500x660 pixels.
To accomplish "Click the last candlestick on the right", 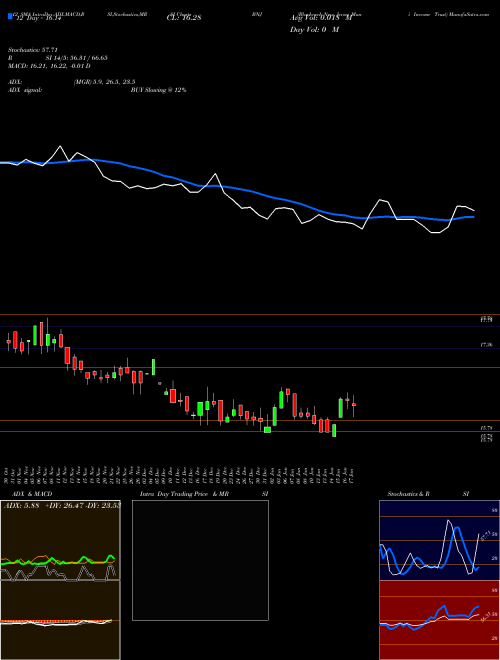I will tap(354, 405).
